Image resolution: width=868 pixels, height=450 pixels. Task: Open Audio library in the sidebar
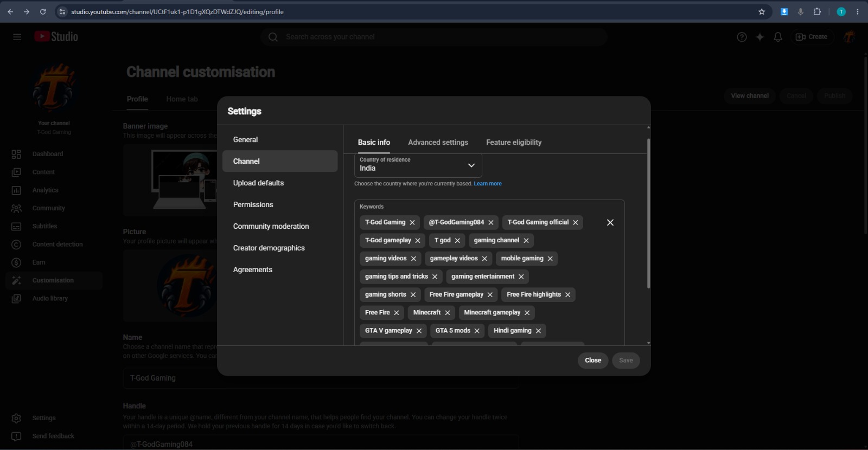click(54, 299)
